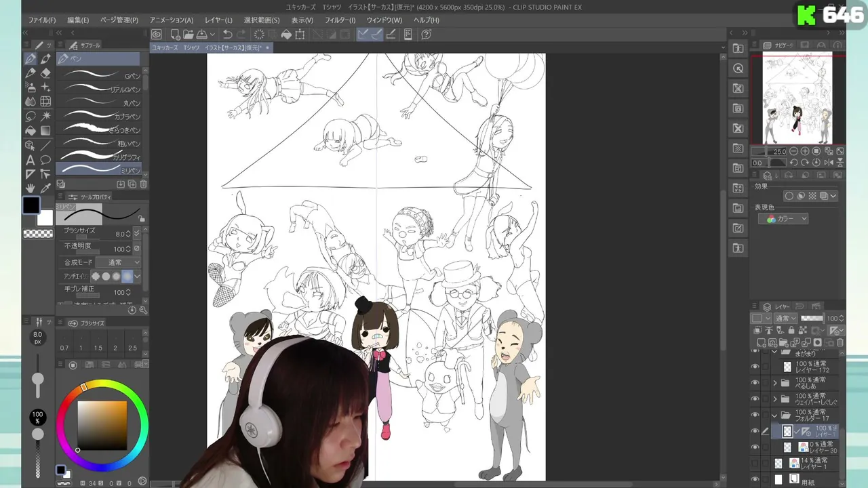
Task: Choose the カブラペン sub tool
Action: pos(99,117)
